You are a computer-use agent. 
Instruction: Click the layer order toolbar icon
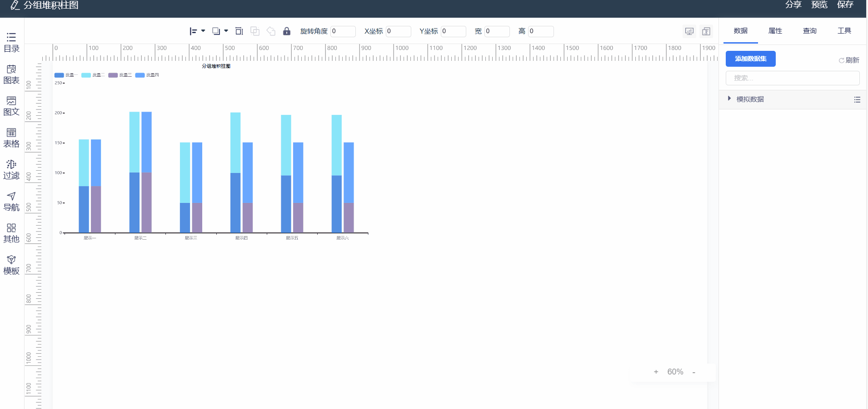(216, 31)
